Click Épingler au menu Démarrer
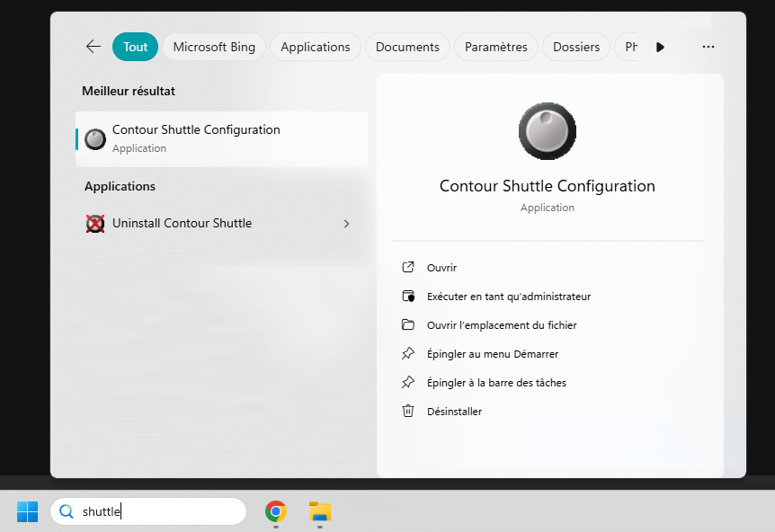 coord(492,354)
